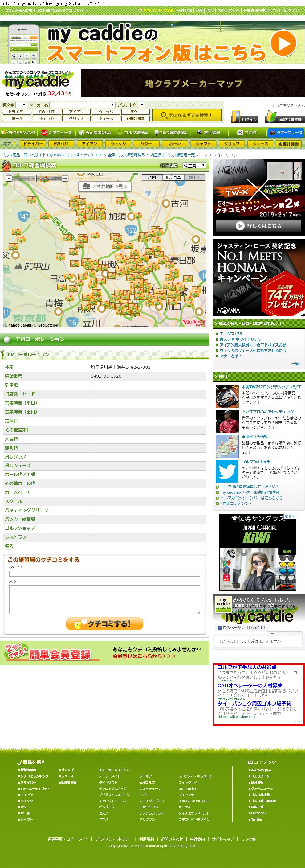The height and width of the screenshot is (868, 305).
Task: Switch map to 航空写真 view
Action: pos(173,178)
